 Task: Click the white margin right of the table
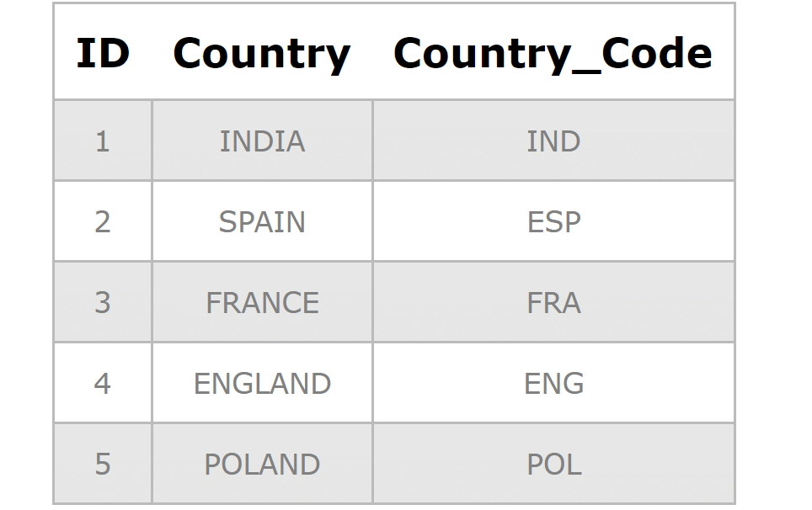pyautogui.click(x=773, y=252)
